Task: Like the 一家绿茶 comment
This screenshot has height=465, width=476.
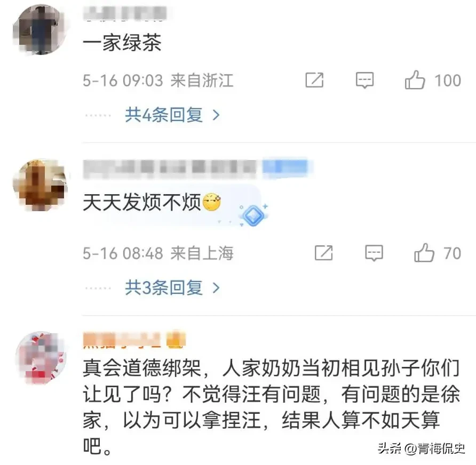Action: pyautogui.click(x=415, y=80)
